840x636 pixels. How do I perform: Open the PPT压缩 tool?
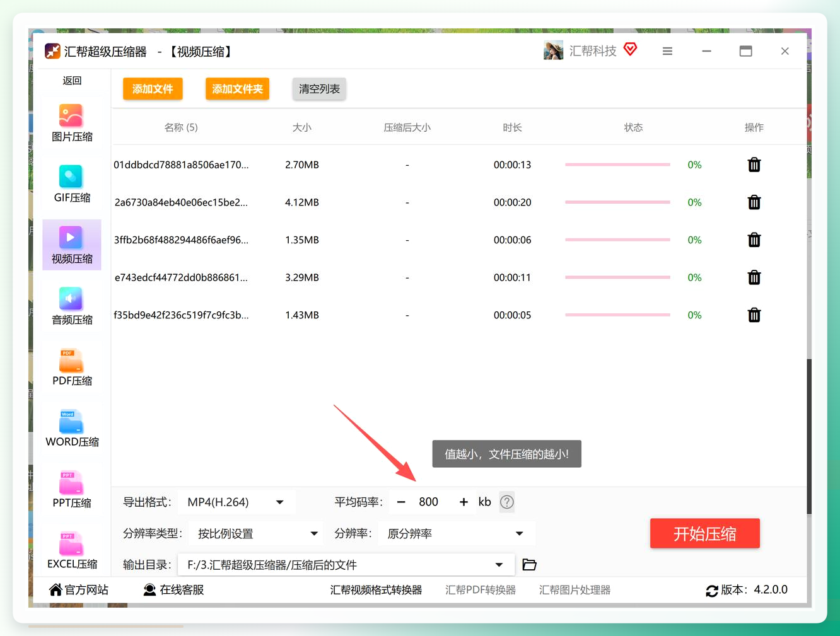[x=72, y=490]
